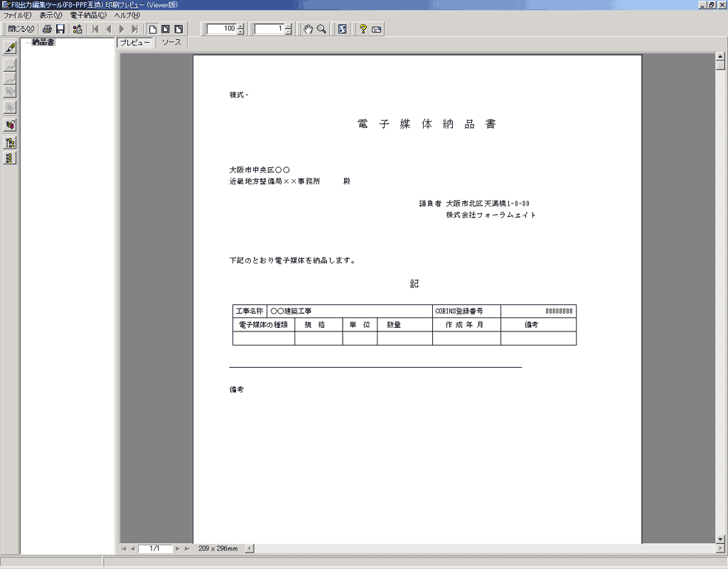
Task: Go to previous page with toolbar arrow
Action: click(x=109, y=28)
